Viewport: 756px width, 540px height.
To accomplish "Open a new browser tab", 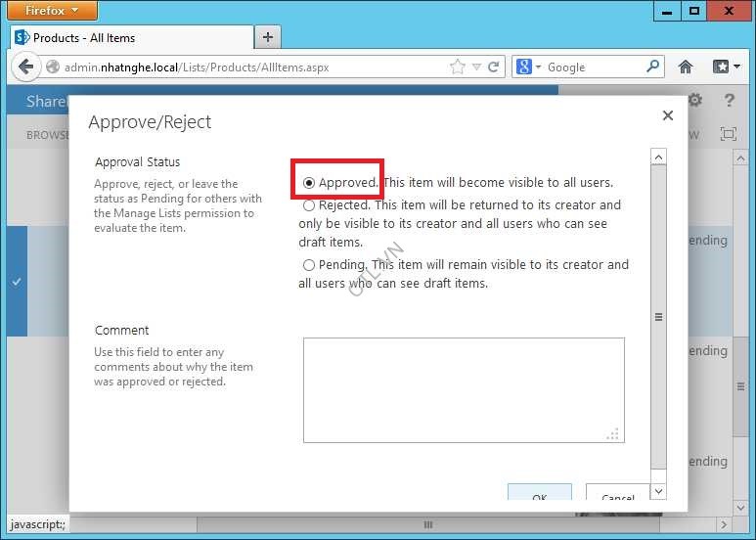I will pos(267,37).
